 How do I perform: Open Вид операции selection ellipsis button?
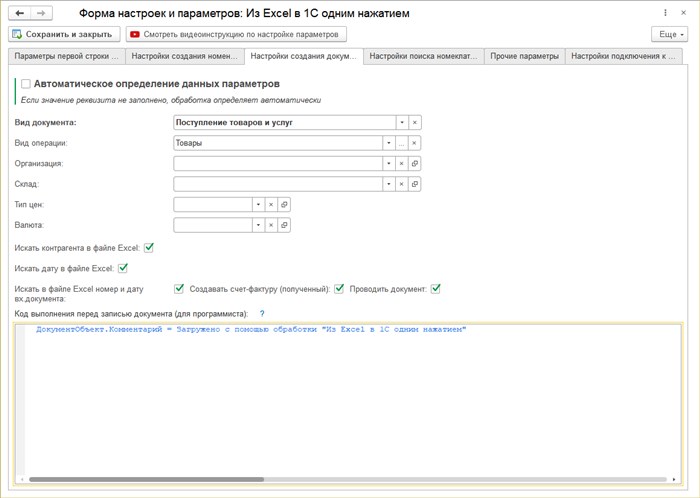coord(401,143)
